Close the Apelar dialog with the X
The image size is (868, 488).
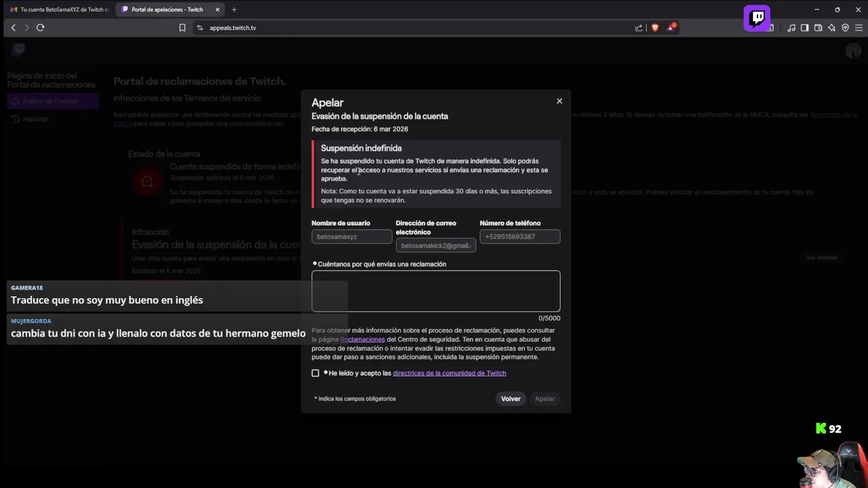[559, 101]
